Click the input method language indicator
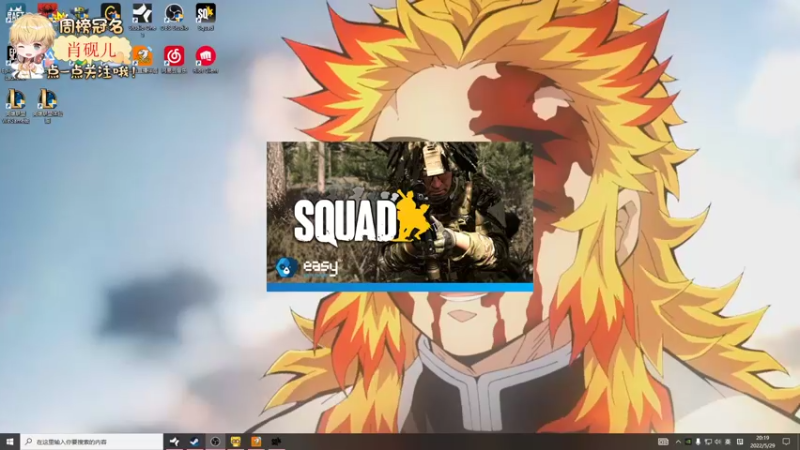The height and width of the screenshot is (450, 800). pos(728,442)
